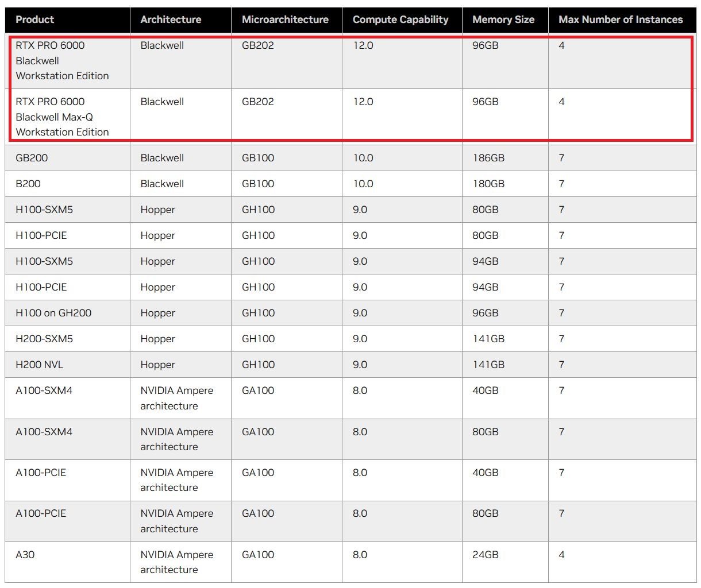Click the Architecture column header
Viewport: 701px width, 588px height.
[x=180, y=20]
